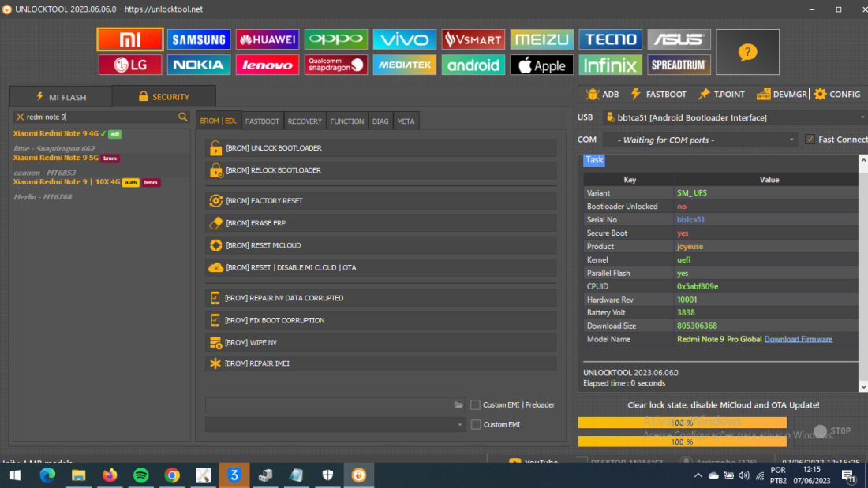
Task: Click the search magnifier icon
Action: 183,117
